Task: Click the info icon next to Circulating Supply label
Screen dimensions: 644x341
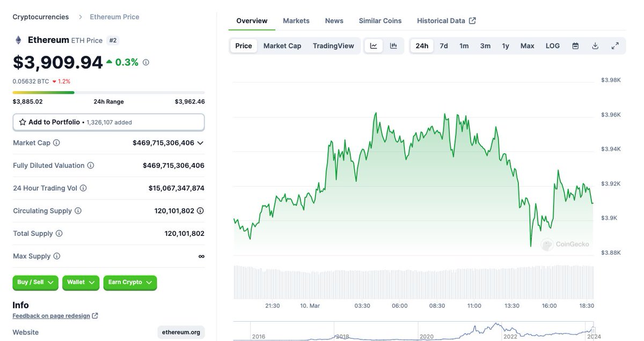Action: [78, 211]
